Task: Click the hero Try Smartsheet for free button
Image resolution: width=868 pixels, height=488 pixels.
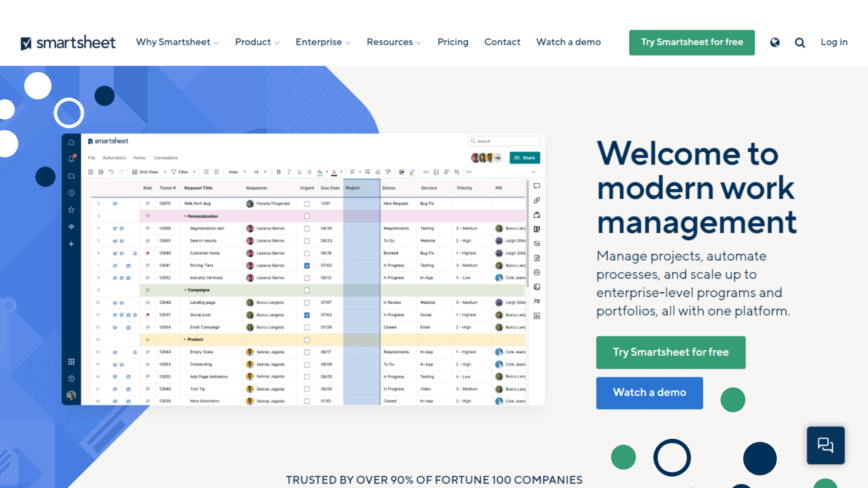Action: (670, 352)
